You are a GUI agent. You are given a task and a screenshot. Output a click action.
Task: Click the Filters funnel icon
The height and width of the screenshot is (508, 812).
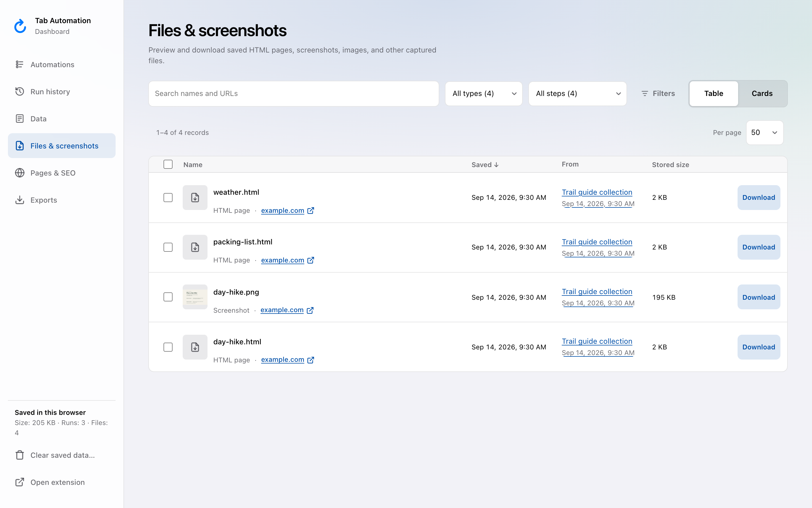(x=645, y=93)
